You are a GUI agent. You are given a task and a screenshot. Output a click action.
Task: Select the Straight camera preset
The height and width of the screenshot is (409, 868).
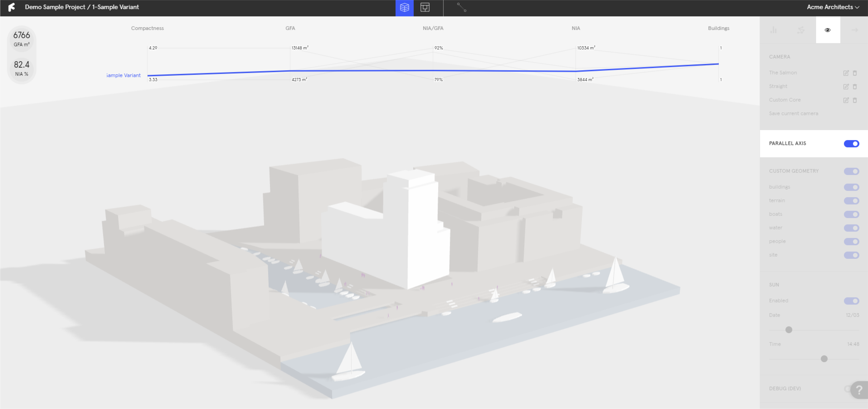click(x=778, y=86)
